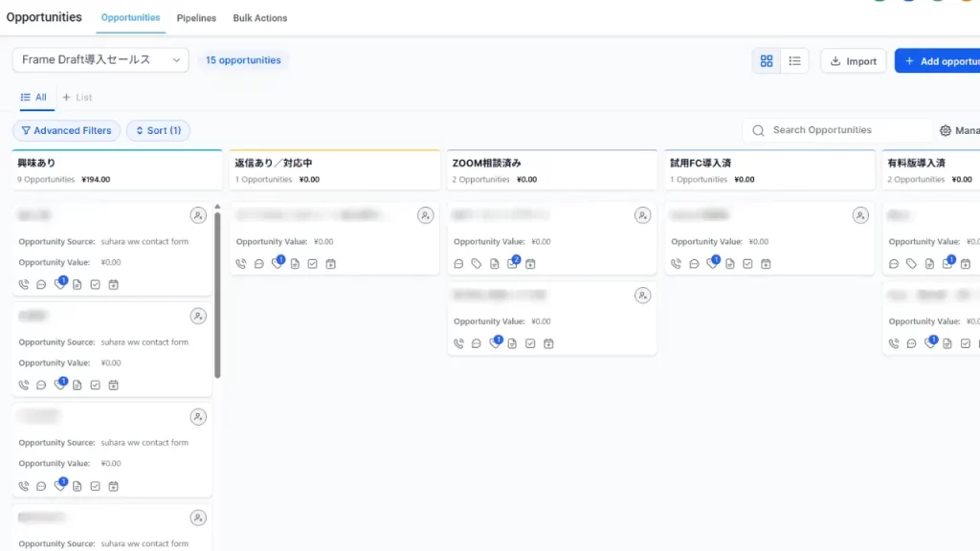Viewport: 980px width, 551px height.
Task: Click the unassigned owner avatar on the 返信あり／対応中 card
Action: tap(425, 216)
